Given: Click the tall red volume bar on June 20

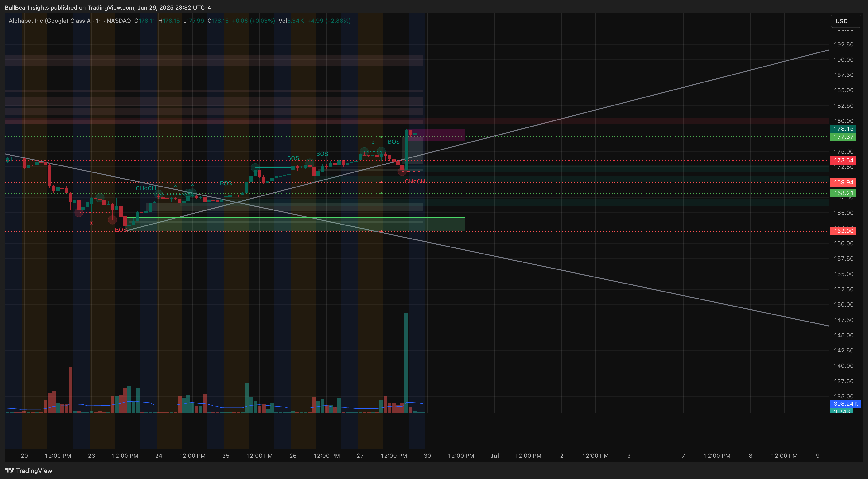Looking at the screenshot, I should click(70, 389).
